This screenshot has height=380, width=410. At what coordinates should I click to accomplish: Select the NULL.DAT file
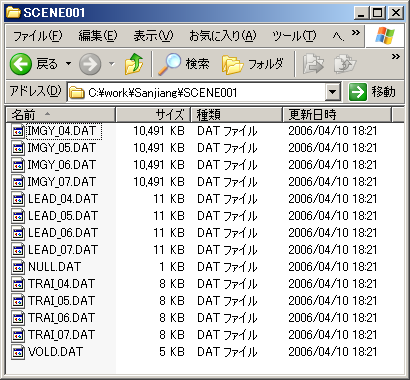pyautogui.click(x=54, y=267)
